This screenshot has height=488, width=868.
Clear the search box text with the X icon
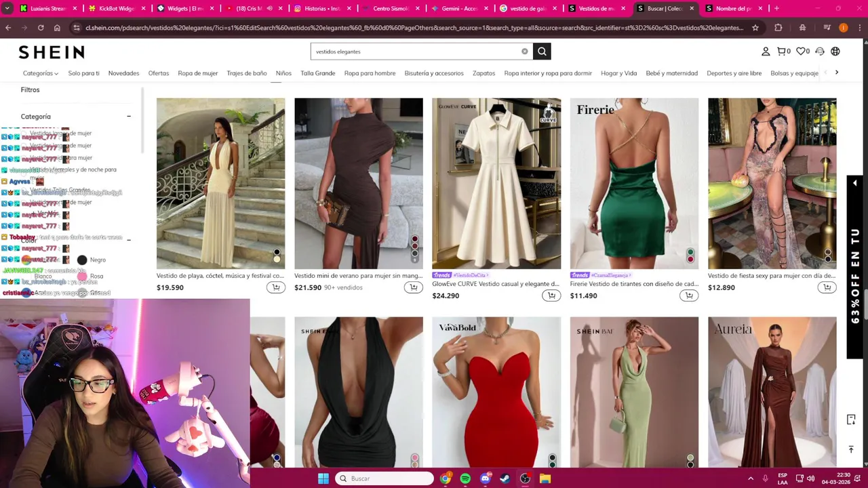524,52
